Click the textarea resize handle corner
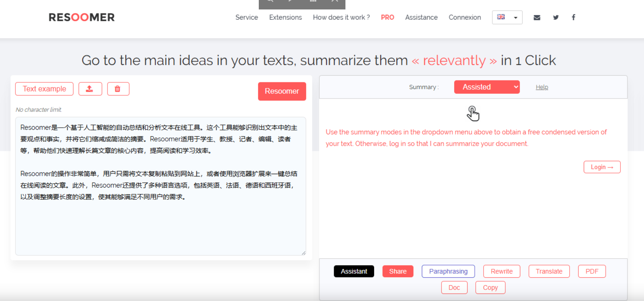The image size is (644, 301). coord(303,253)
